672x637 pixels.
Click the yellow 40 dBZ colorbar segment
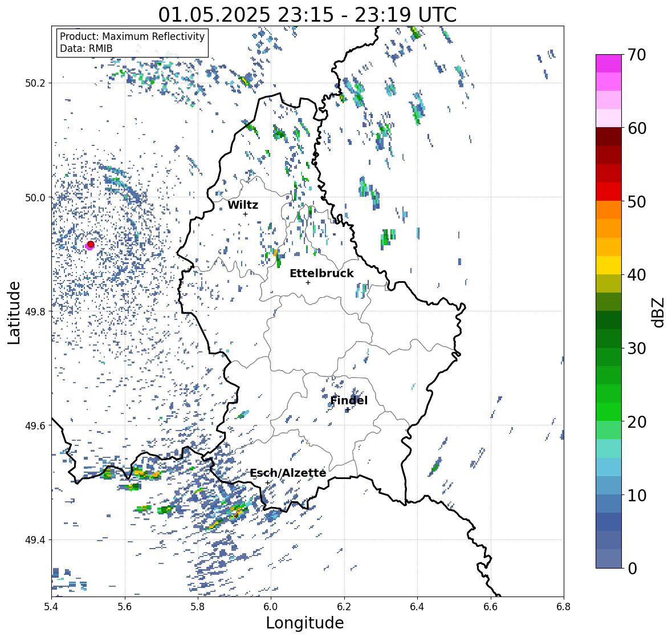pos(609,265)
